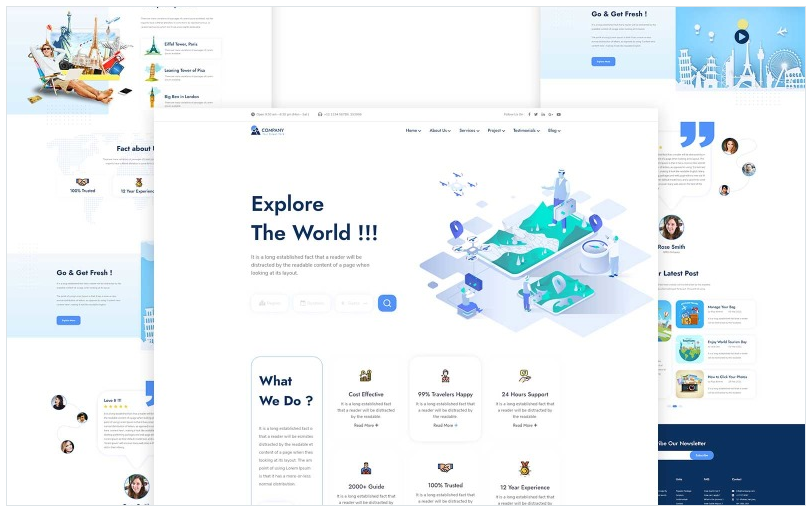Click the blue search button in hero
The image size is (811, 518).
[x=387, y=303]
